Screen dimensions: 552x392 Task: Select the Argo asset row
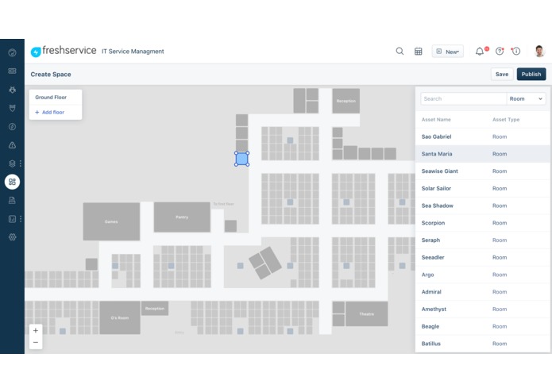pos(482,275)
